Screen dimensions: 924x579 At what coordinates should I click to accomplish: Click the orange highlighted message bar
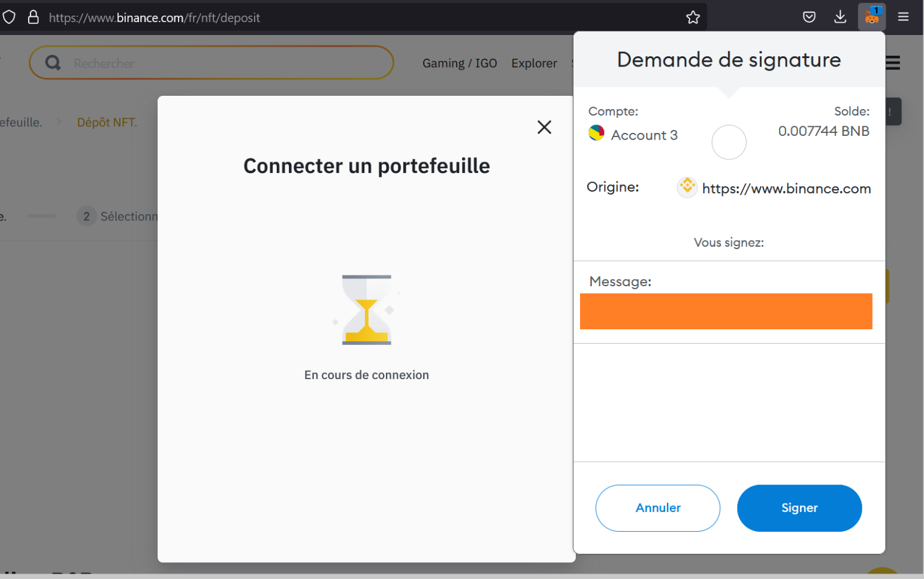pyautogui.click(x=726, y=311)
